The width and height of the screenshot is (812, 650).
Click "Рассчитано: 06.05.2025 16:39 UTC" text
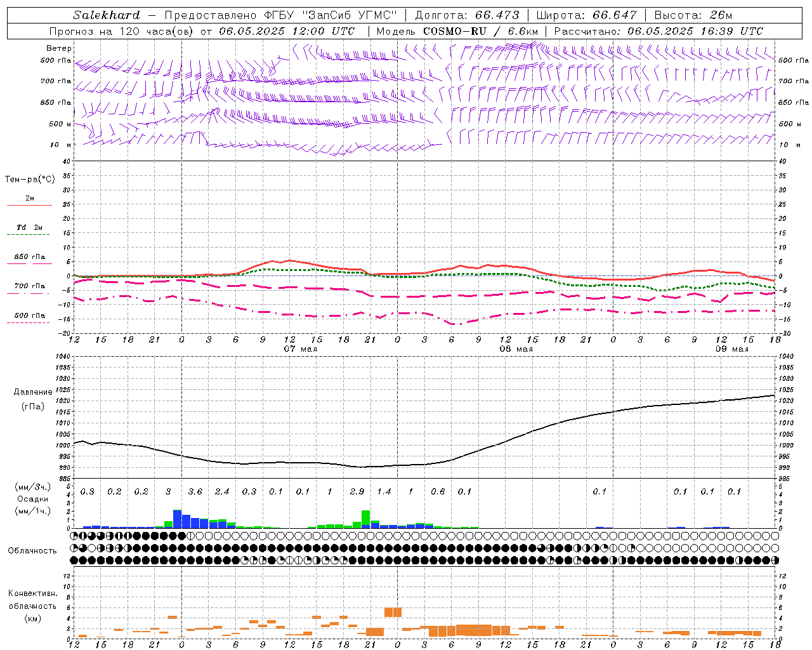[x=658, y=31]
